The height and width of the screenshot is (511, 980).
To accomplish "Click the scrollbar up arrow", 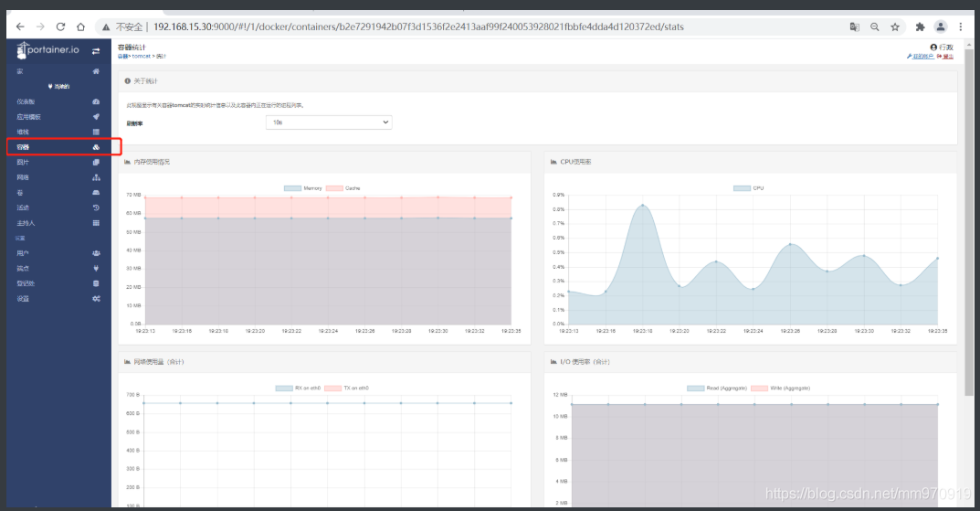I will click(969, 44).
